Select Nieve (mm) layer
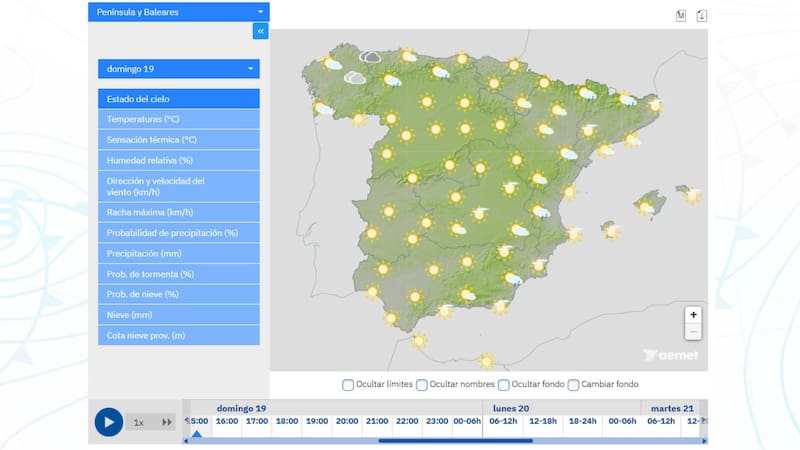 coord(179,315)
